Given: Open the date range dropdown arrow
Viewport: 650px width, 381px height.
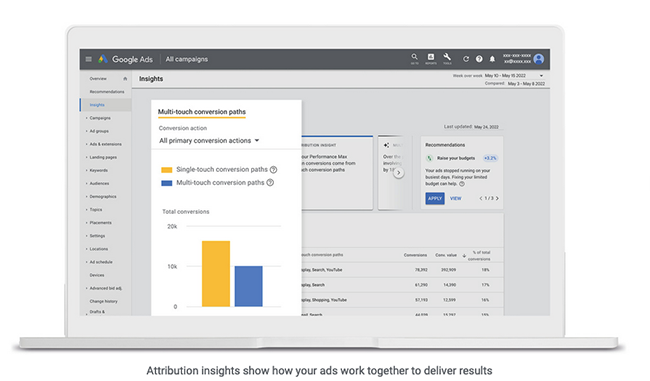Looking at the screenshot, I should (541, 76).
